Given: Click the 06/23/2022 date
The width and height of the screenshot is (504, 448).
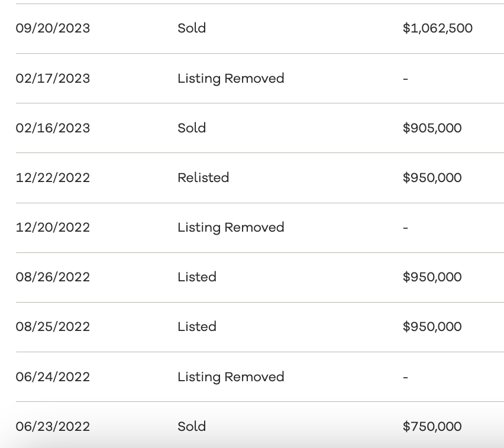Looking at the screenshot, I should pyautogui.click(x=53, y=427).
